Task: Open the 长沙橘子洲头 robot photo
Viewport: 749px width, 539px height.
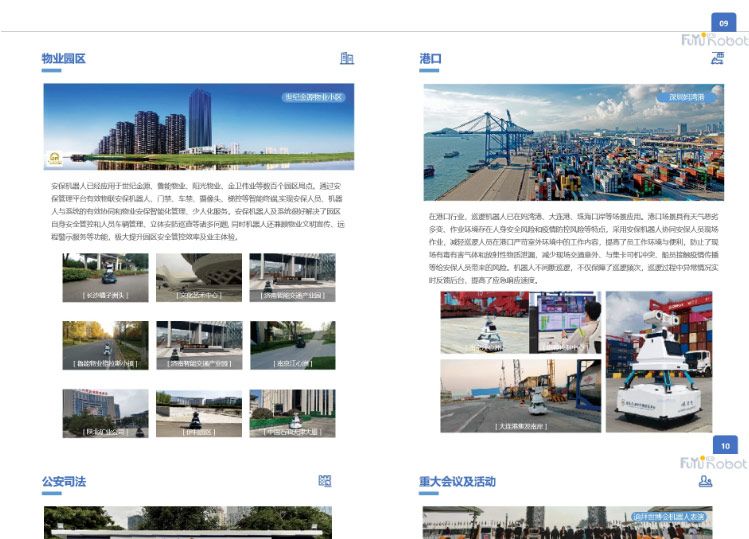Action: point(105,278)
